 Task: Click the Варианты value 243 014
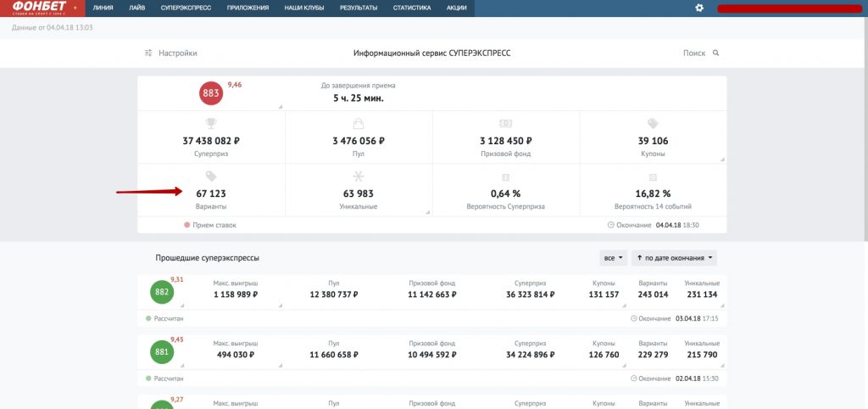click(653, 294)
